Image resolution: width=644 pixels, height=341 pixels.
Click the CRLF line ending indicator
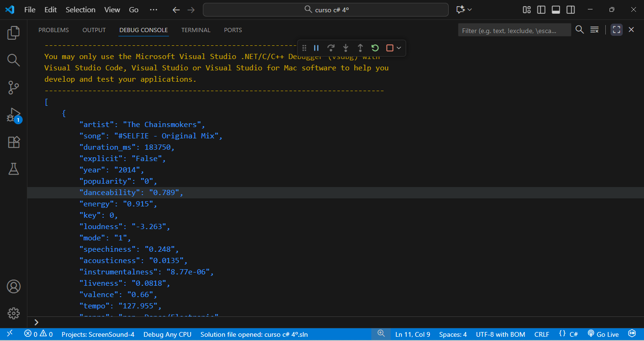click(x=542, y=334)
